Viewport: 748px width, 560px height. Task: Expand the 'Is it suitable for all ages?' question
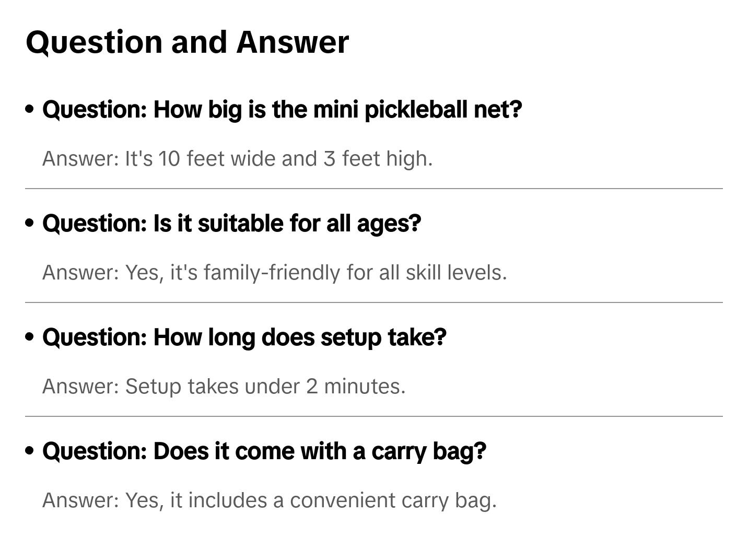pos(231,224)
